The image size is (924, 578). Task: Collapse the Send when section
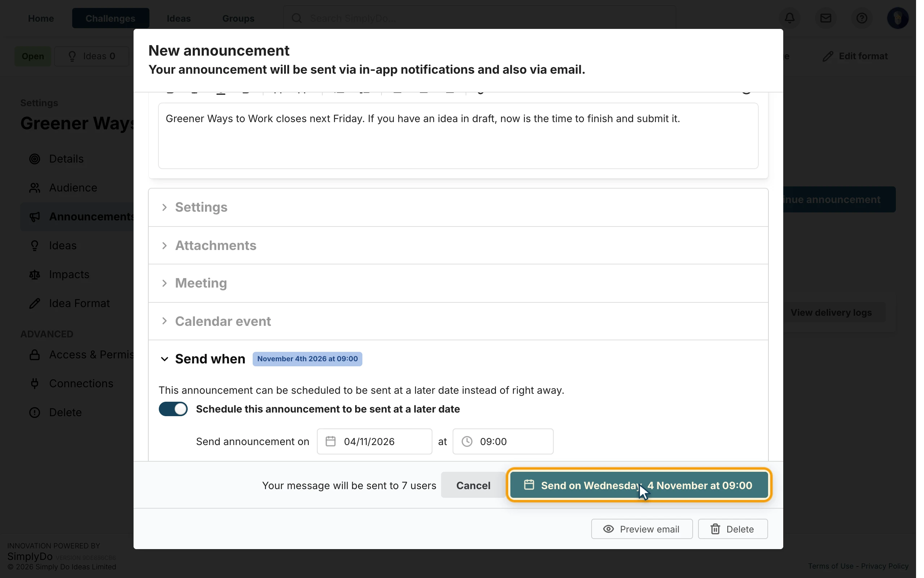point(165,359)
